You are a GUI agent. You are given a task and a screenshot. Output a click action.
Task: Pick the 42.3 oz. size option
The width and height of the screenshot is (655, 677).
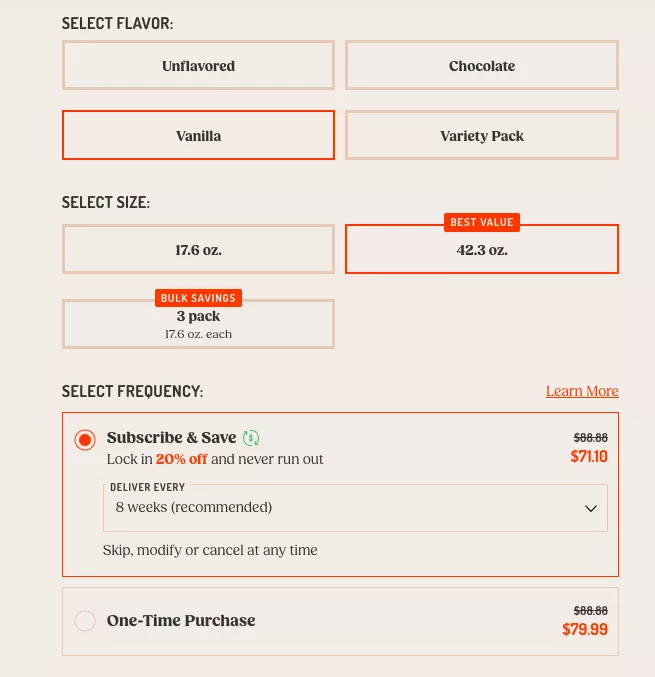coord(482,251)
